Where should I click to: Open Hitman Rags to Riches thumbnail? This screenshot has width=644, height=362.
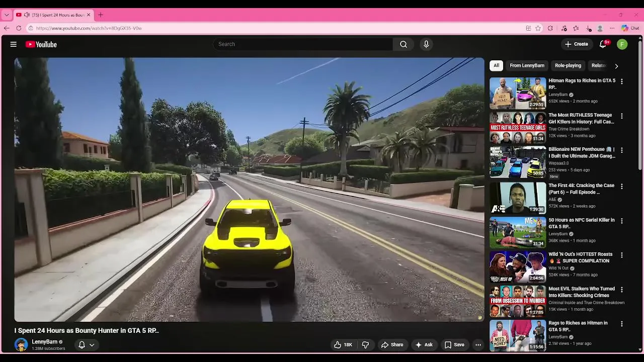point(518,93)
